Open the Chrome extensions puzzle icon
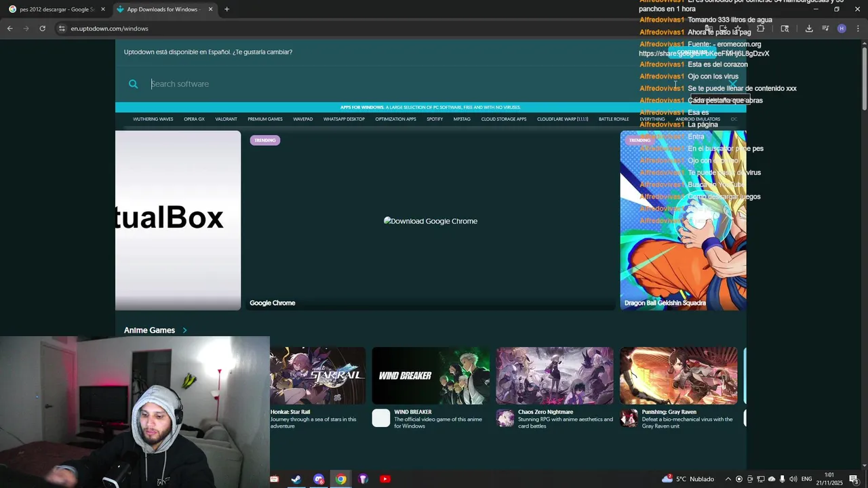868x488 pixels. pyautogui.click(x=760, y=28)
